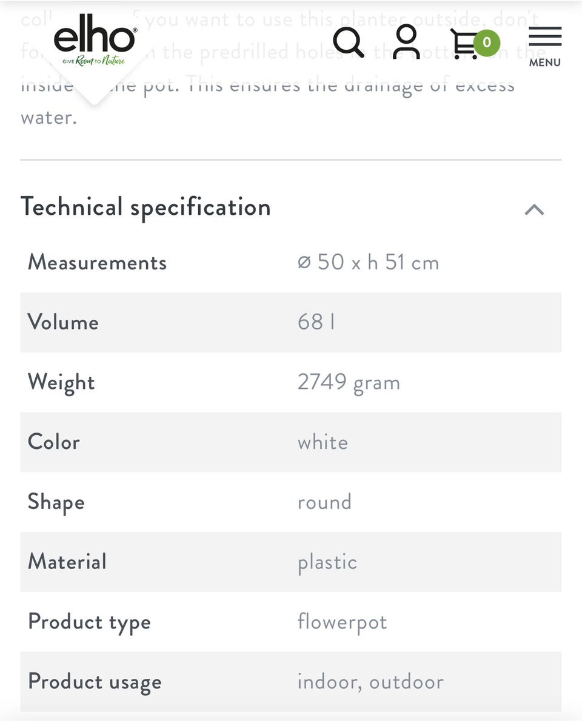Click the Give Room to Nature tagline
Image resolution: width=582 pixels, height=728 pixels.
93,61
